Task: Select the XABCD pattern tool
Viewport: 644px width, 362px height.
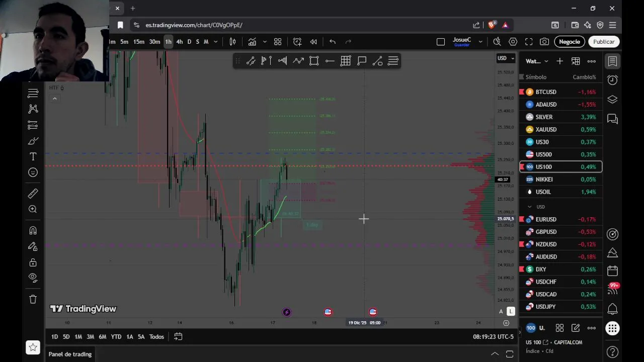Action: coord(33,109)
